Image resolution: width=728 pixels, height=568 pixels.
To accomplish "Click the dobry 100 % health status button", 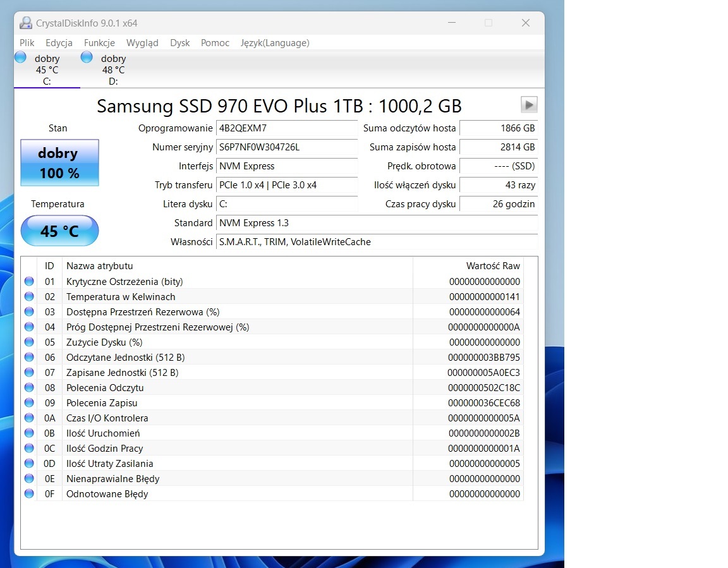I will coord(59,163).
